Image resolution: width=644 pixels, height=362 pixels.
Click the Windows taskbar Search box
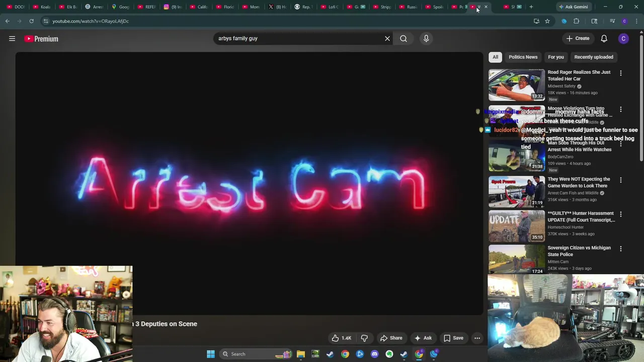click(x=257, y=354)
